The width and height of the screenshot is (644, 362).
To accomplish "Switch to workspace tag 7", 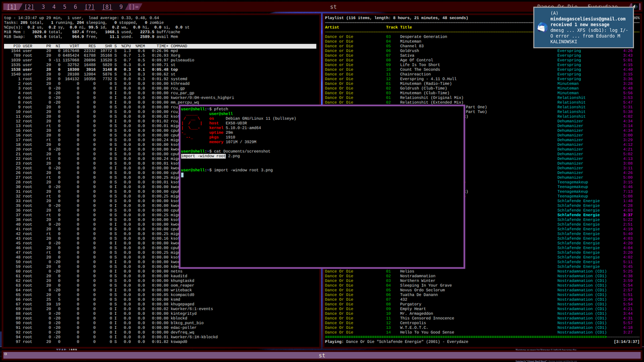I will (x=90, y=7).
